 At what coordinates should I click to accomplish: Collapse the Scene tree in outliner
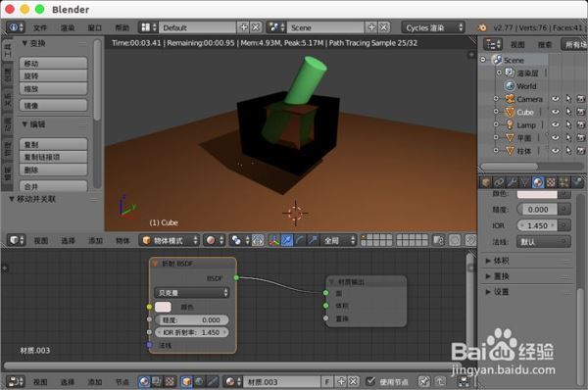pyautogui.click(x=483, y=60)
